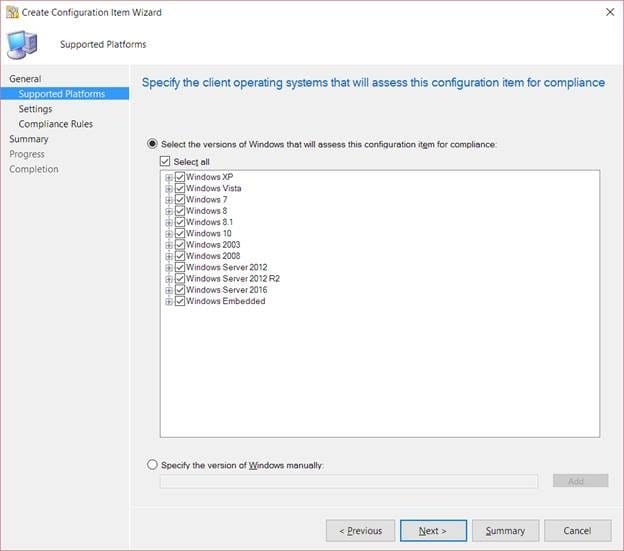Uncheck the Windows 2008 checkbox

click(x=180, y=256)
